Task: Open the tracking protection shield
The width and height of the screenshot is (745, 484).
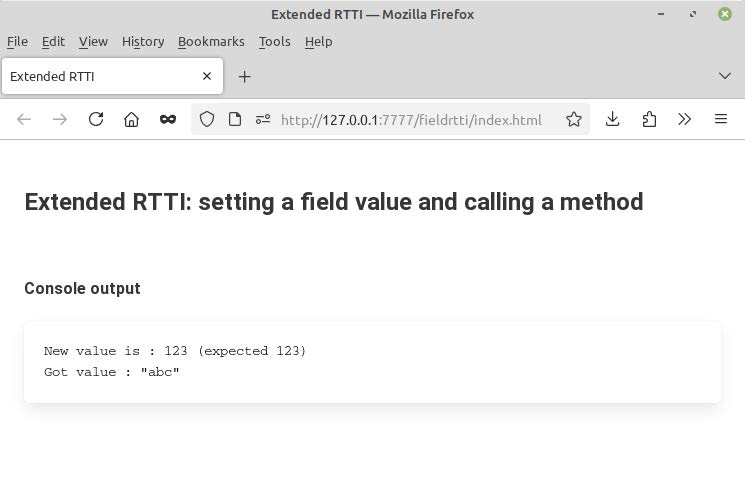Action: tap(207, 120)
